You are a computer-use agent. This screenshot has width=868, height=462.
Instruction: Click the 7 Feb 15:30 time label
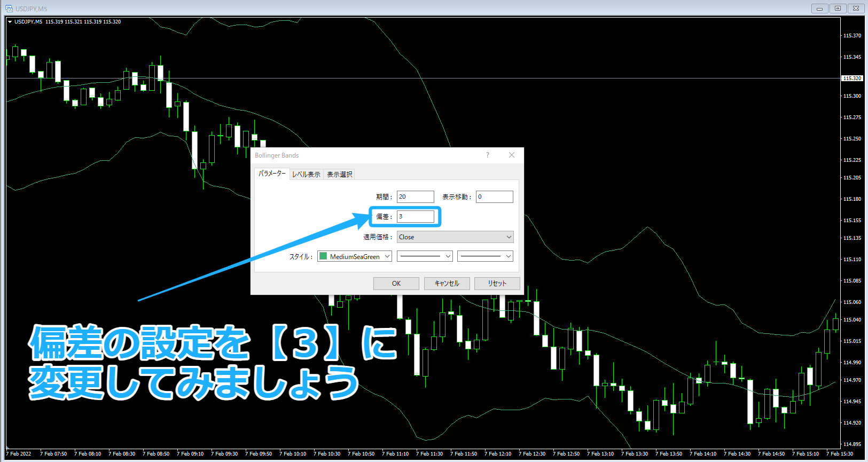(840, 454)
